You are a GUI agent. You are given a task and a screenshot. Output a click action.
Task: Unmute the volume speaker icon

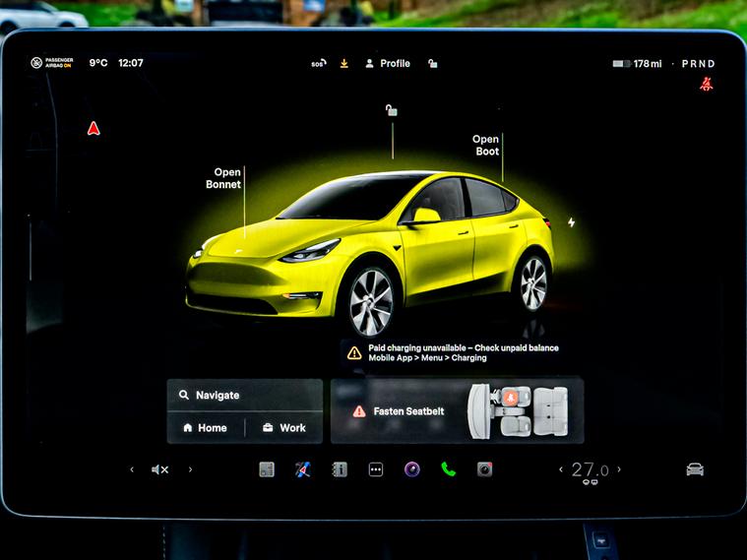[x=159, y=469]
